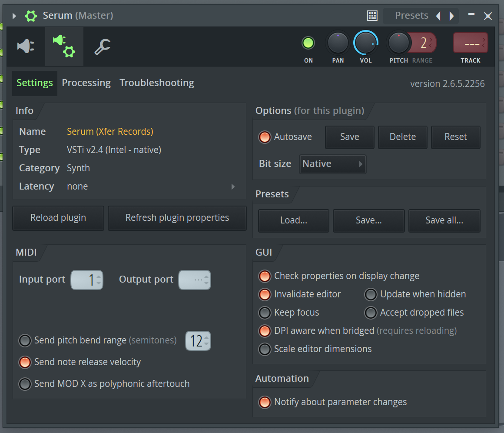The image size is (504, 433).
Task: Expand the Latency options arrow
Action: tap(233, 187)
